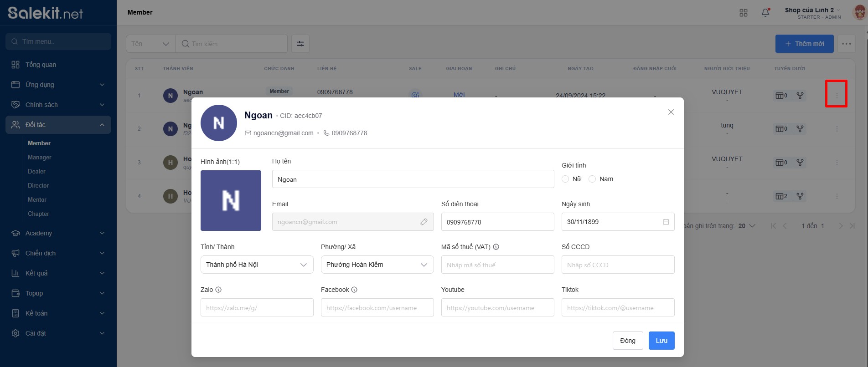868x367 pixels.
Task: Click the pencil edit icon in Email field
Action: [424, 222]
